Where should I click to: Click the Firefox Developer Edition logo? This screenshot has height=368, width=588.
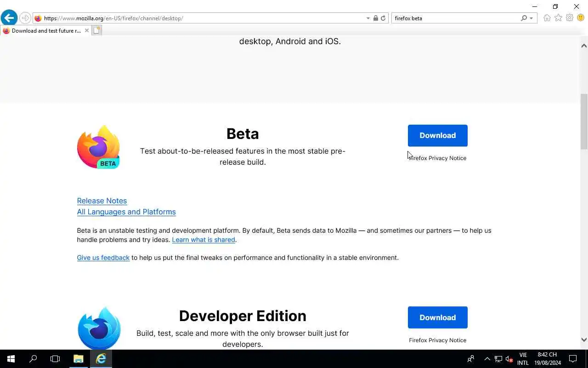99,328
